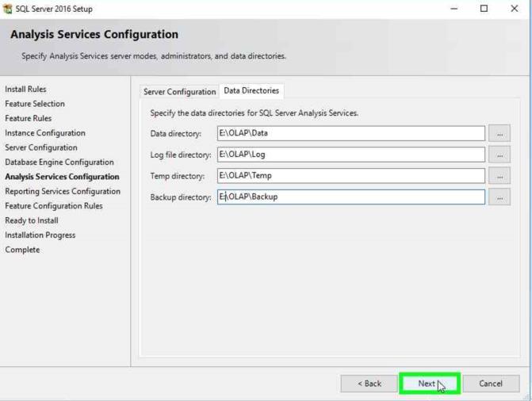This screenshot has height=401, width=532.
Task: Click the Temp directory label
Action: [177, 176]
